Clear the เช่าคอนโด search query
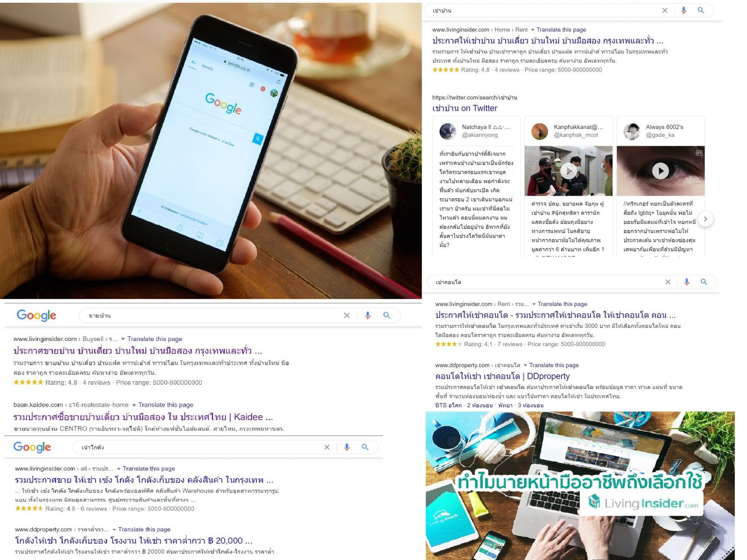747x560 pixels. (x=668, y=282)
